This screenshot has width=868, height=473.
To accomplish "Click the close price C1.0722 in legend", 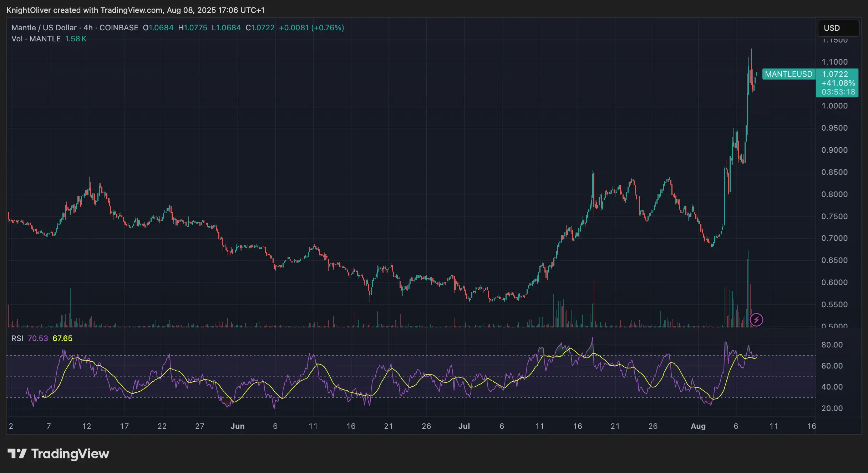I will pos(260,27).
